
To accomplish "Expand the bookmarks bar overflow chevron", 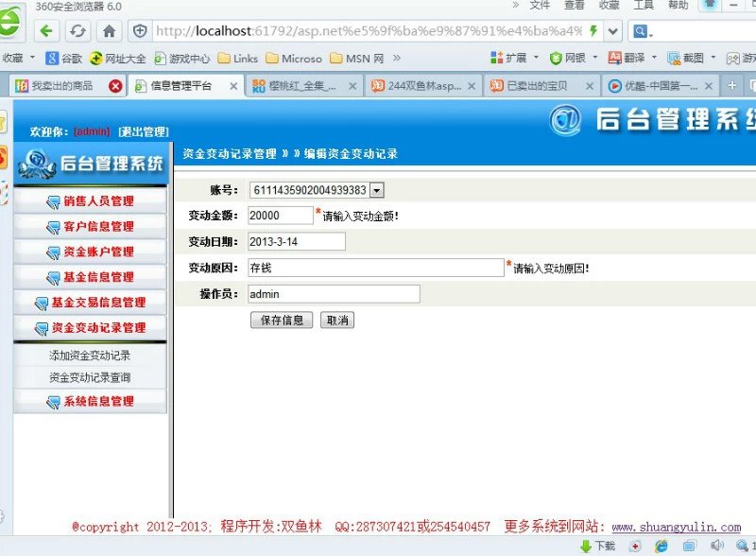I will [396, 58].
